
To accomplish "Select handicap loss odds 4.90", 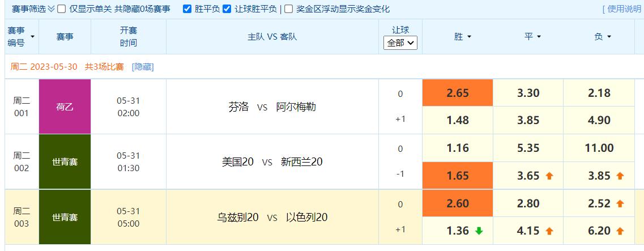I will tap(599, 120).
